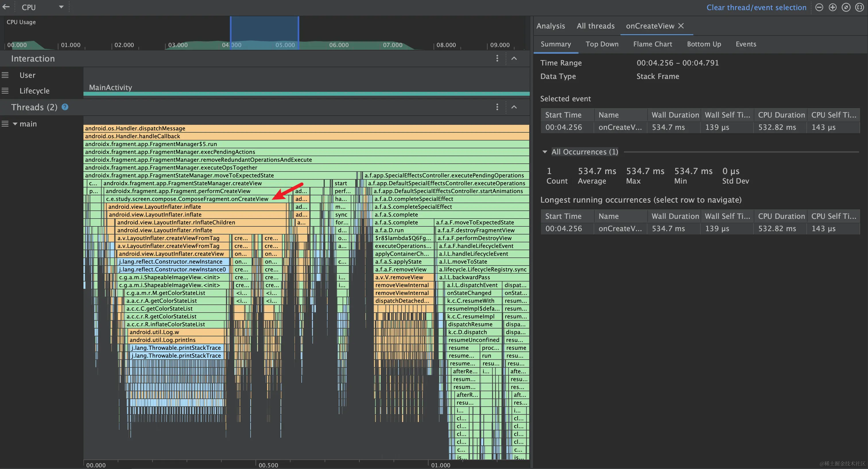
Task: Open the Threads help question-mark icon
Action: click(65, 107)
